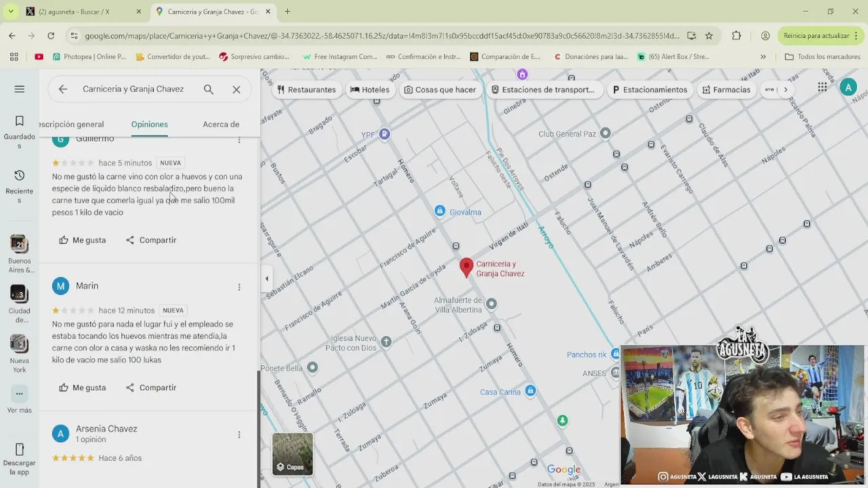Go back in browser history
The image size is (868, 488).
tap(12, 35)
